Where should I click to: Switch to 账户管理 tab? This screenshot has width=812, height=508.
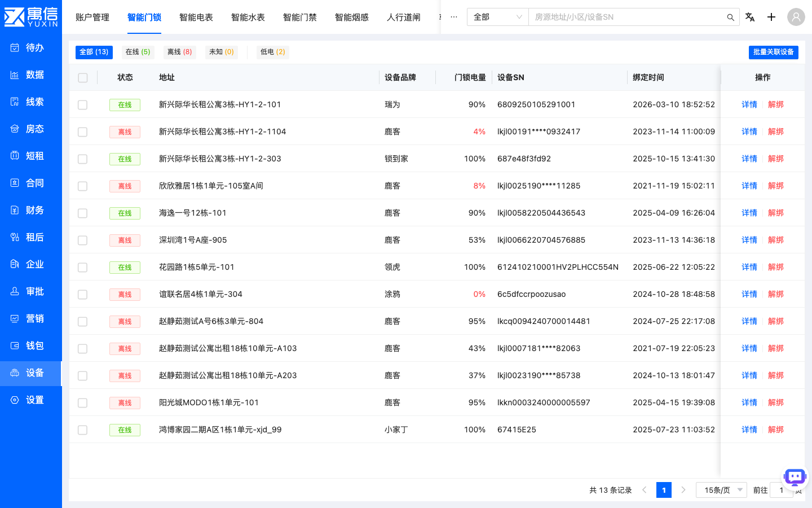pos(92,17)
